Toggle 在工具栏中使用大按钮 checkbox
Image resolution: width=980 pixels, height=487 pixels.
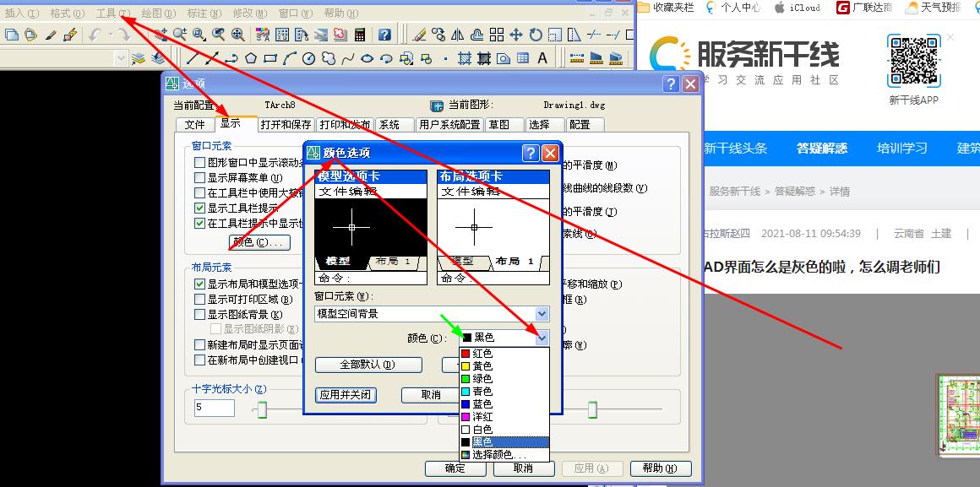(200, 193)
